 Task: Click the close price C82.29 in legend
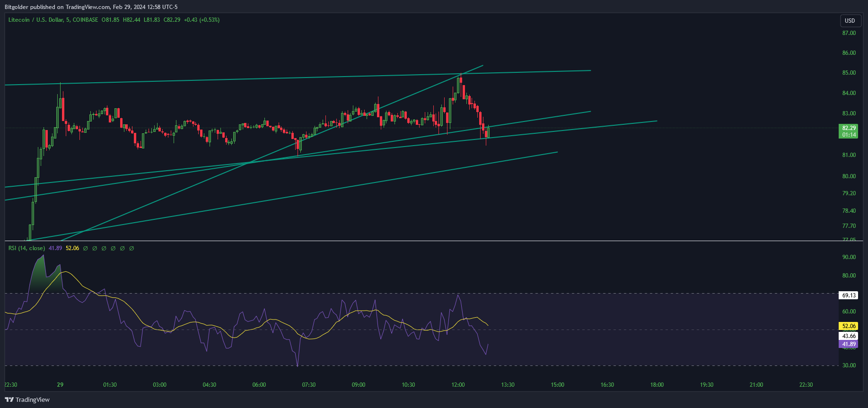(172, 20)
